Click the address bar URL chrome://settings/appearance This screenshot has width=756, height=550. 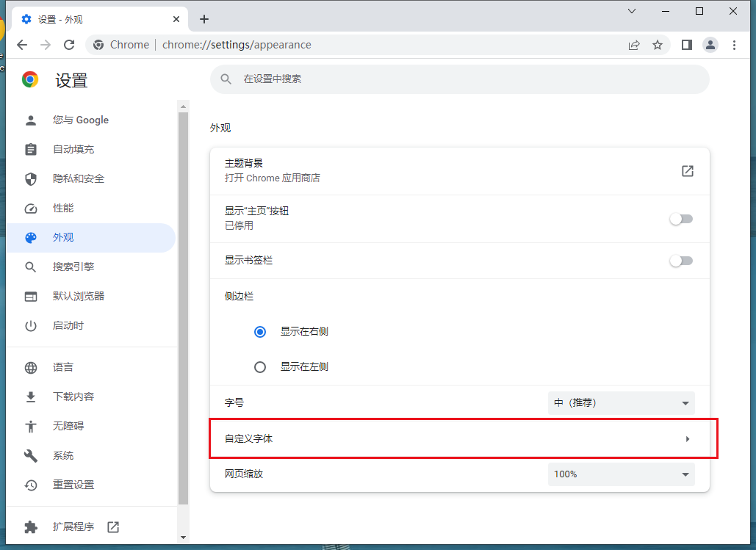coord(237,45)
